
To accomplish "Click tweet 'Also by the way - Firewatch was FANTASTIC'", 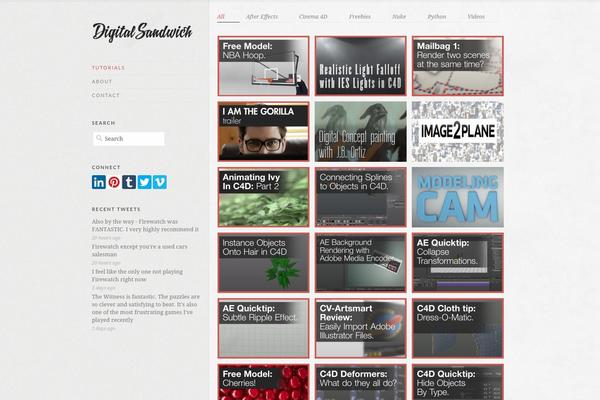I will click(x=145, y=225).
